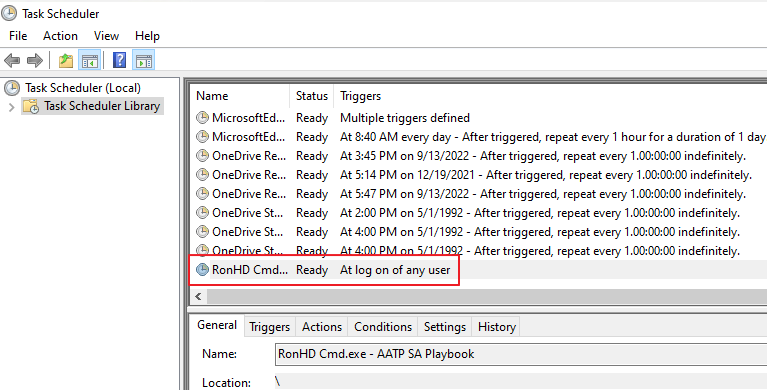Screen dimensions: 767x390
Task: Click icon of the 3:45 PM OneDrive task
Action: point(202,156)
